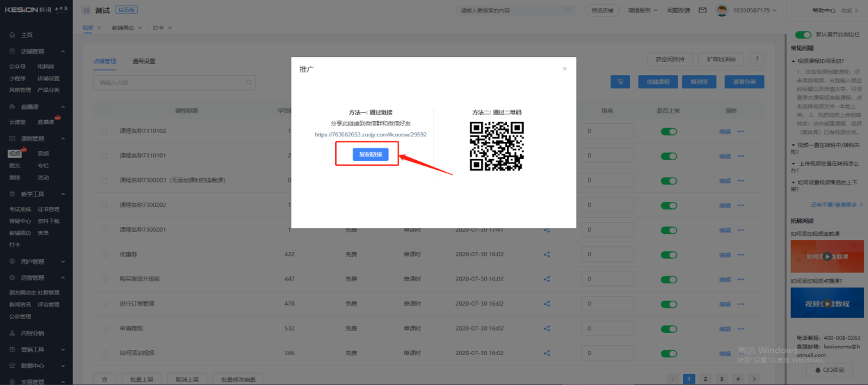Click share icon for 优惠券 row

547,255
